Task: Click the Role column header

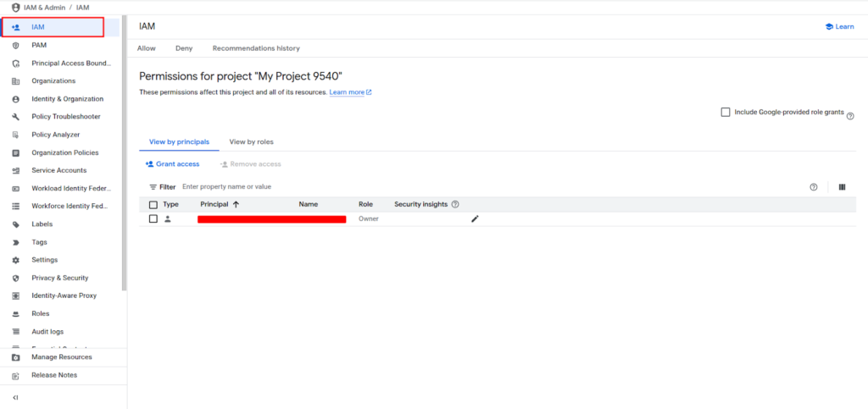Action: coord(365,205)
